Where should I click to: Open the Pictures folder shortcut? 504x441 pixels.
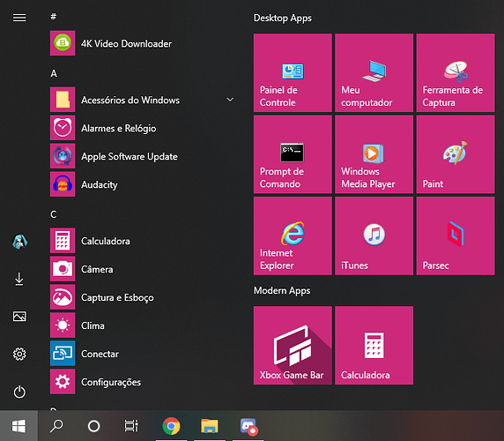click(19, 317)
